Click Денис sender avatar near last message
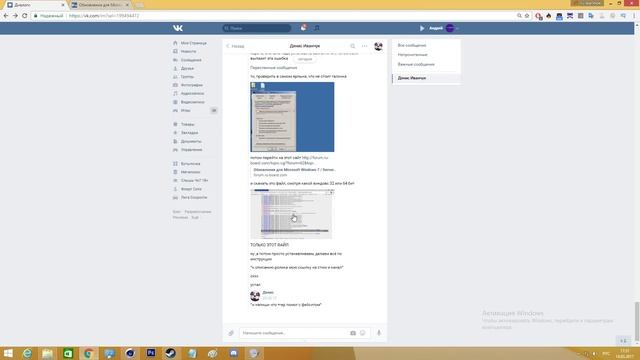This screenshot has height=360, width=640. click(x=255, y=296)
